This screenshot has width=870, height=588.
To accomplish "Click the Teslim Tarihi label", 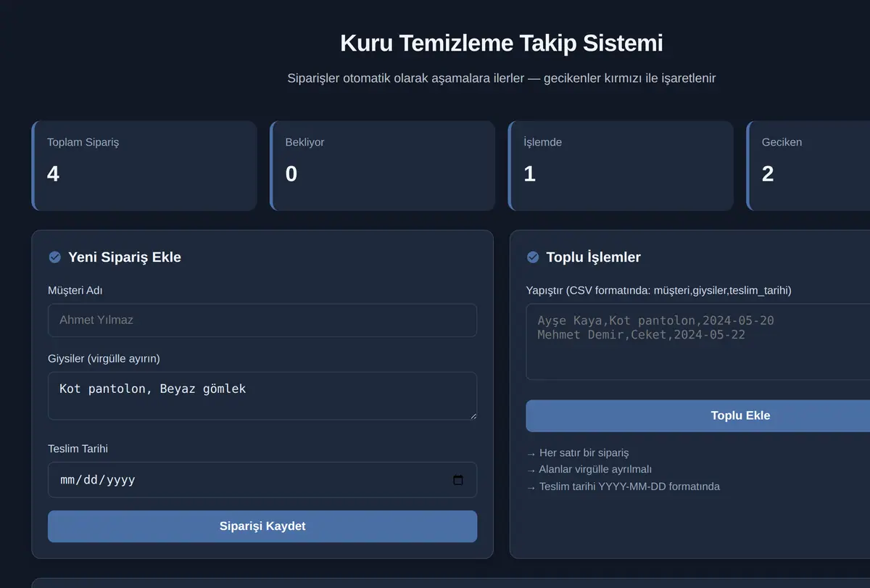I will tap(78, 449).
